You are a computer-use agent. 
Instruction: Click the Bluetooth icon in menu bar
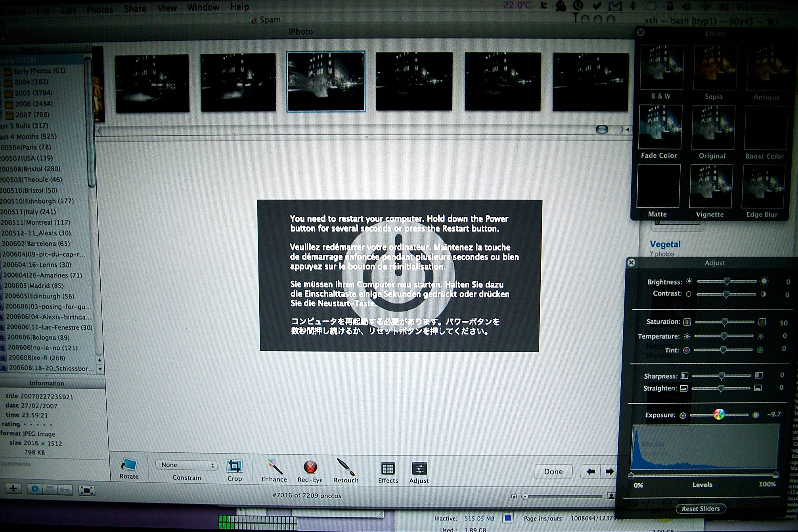pos(633,6)
